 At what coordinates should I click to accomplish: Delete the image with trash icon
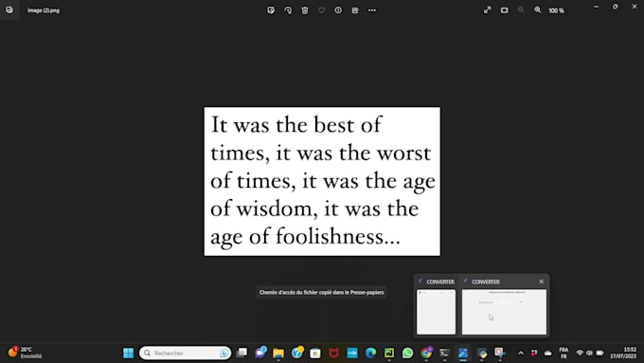coord(305,10)
